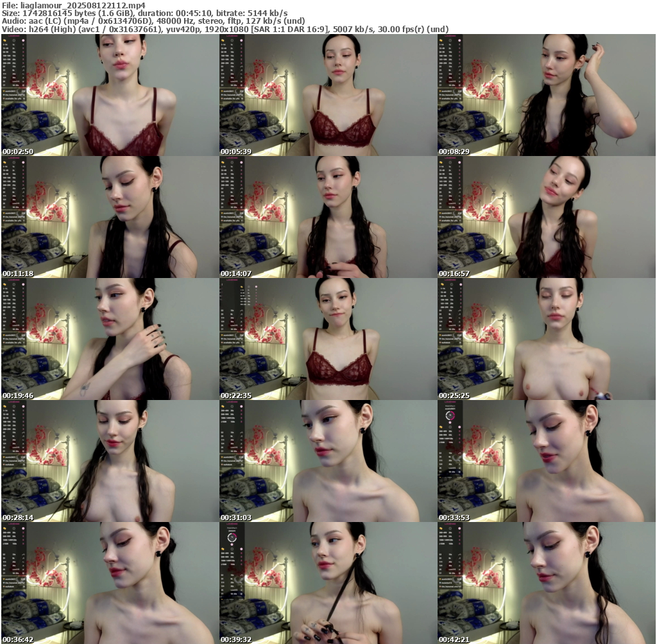Click the Size and duration info line

pyautogui.click(x=144, y=13)
